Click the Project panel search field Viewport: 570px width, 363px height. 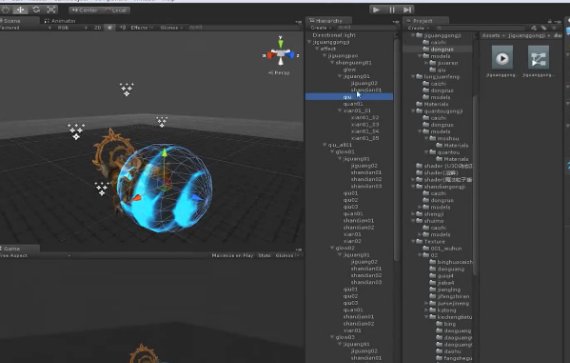coord(481,28)
